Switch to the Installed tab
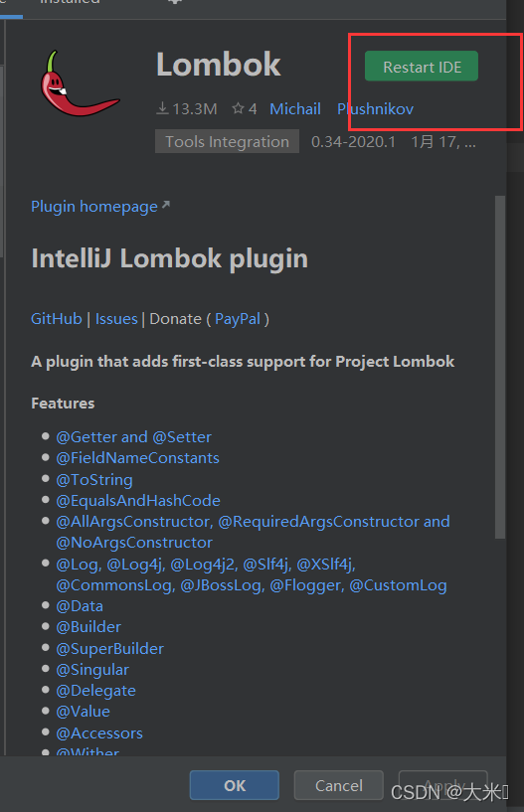 click(70, 2)
